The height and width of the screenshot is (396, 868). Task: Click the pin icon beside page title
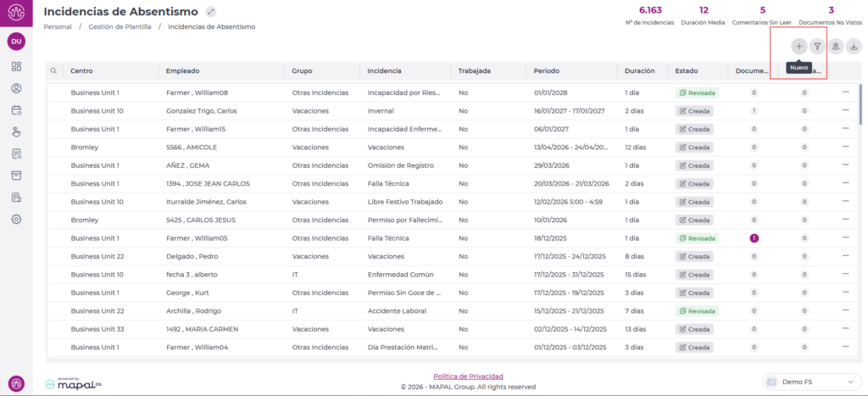(211, 12)
